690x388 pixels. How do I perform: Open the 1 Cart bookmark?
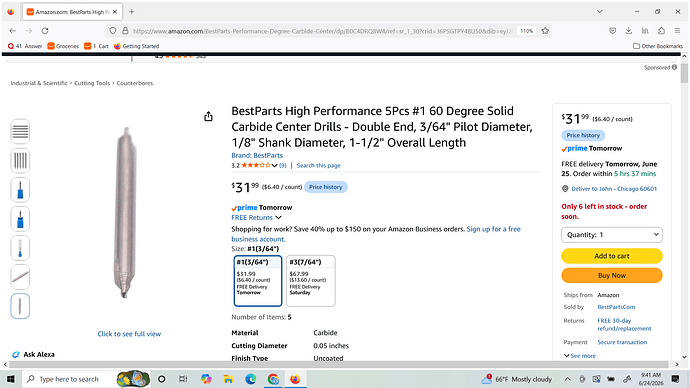tap(96, 46)
